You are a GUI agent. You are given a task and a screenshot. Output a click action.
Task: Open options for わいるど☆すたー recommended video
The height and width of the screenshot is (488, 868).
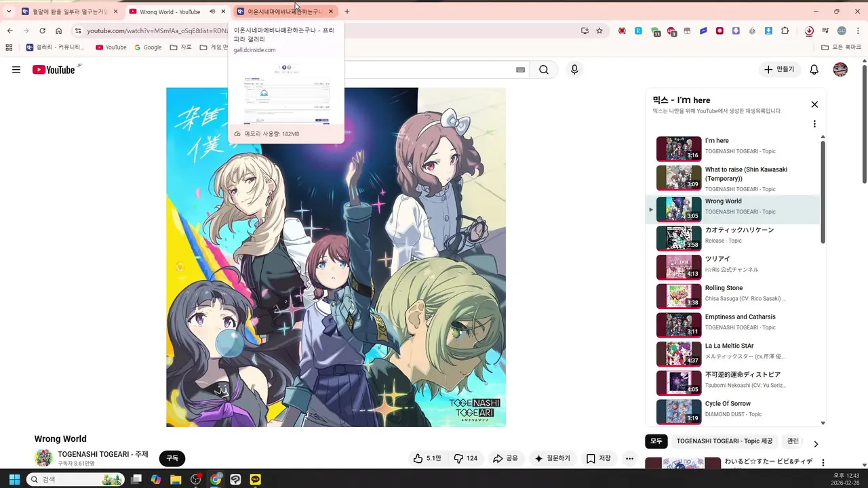click(x=823, y=463)
